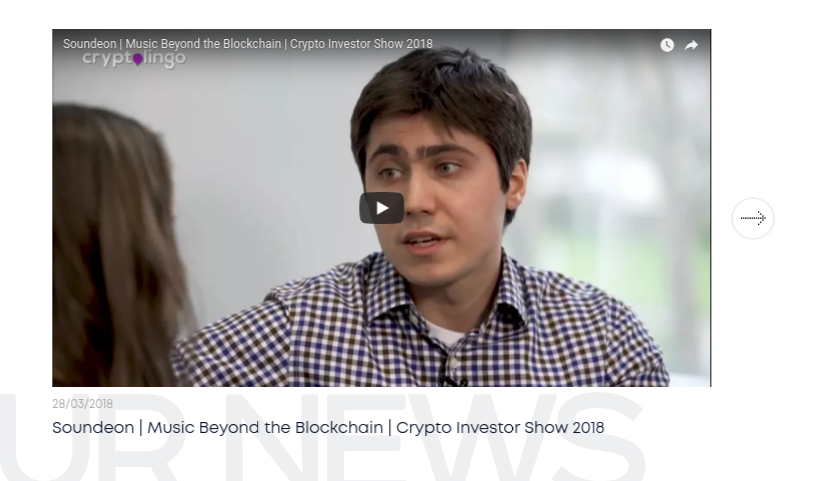Click the cryptolingo logo watermark
Viewport: 833px width, 481px height.
(x=134, y=58)
